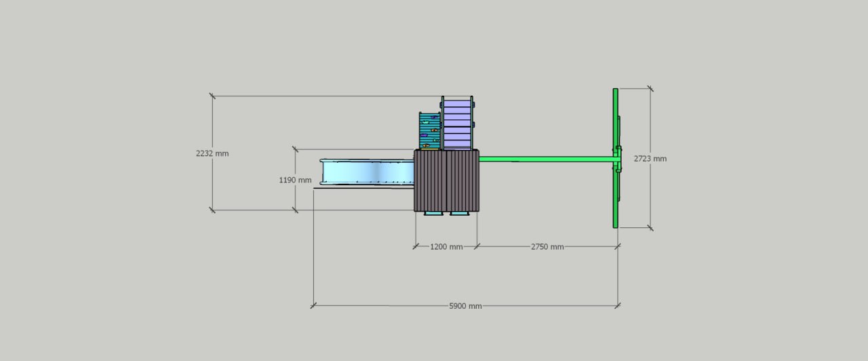Click the top tick of 2723 mm dimension
Image resolution: width=868 pixels, height=361 pixels.
(650, 88)
